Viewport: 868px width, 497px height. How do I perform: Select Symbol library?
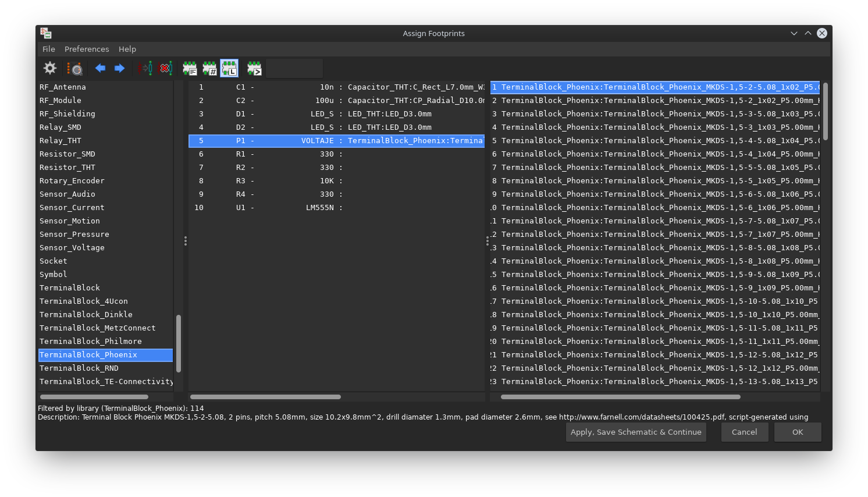click(106, 275)
